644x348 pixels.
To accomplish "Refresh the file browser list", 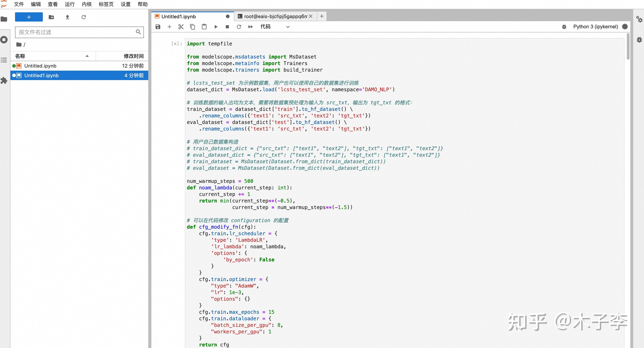I will [84, 17].
